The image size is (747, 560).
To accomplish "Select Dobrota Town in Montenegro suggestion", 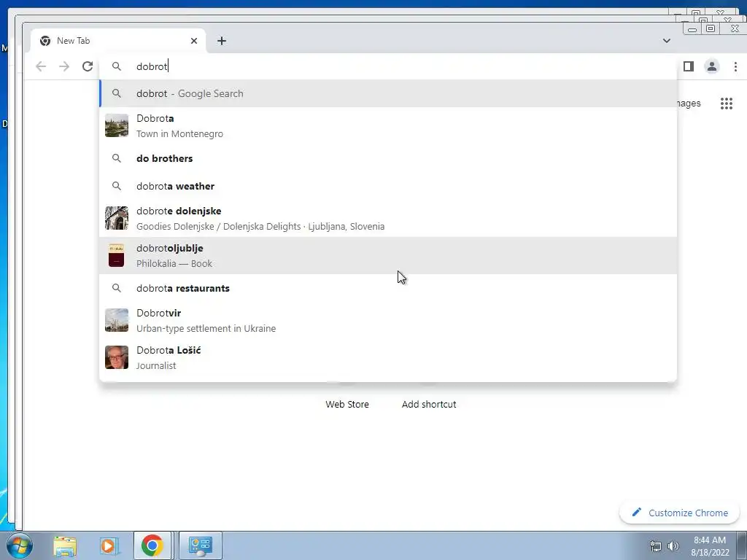I will point(388,125).
